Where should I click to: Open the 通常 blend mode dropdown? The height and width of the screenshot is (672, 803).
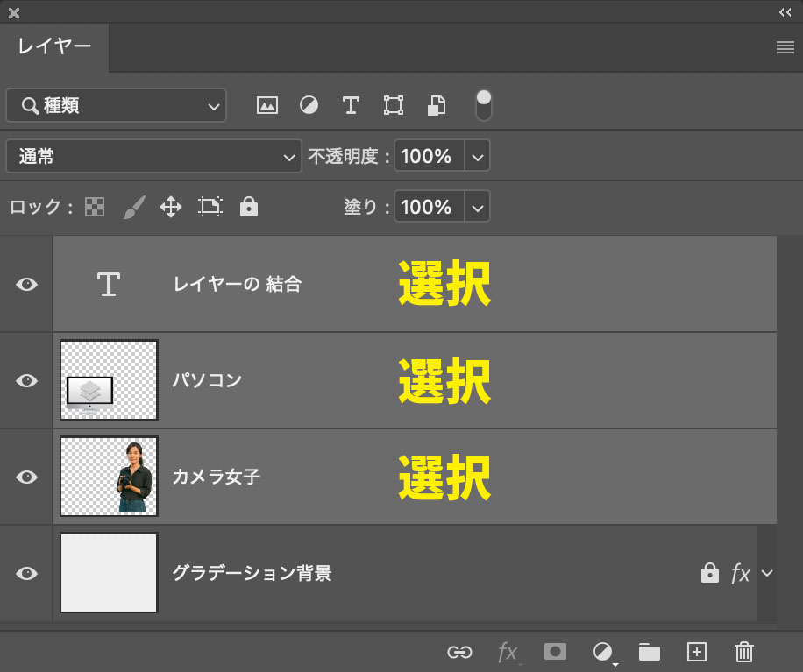pos(153,156)
